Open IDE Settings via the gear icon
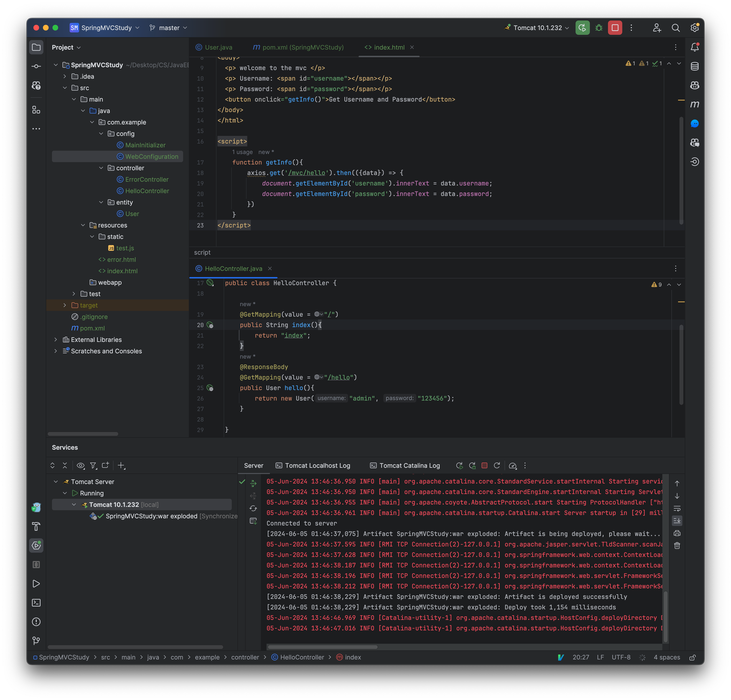 (x=695, y=28)
